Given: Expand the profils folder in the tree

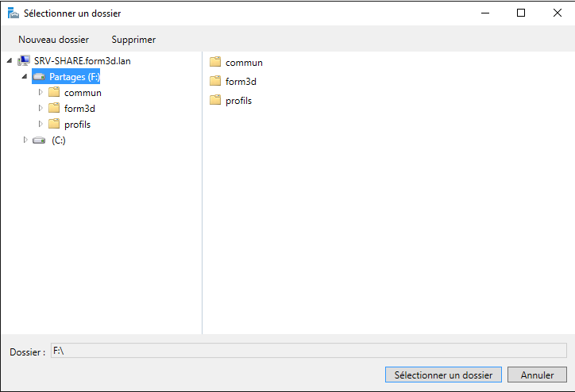Looking at the screenshot, I should (41, 124).
